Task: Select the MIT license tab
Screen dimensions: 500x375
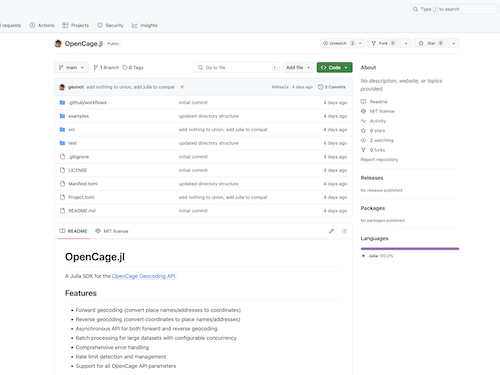Action: (112, 231)
